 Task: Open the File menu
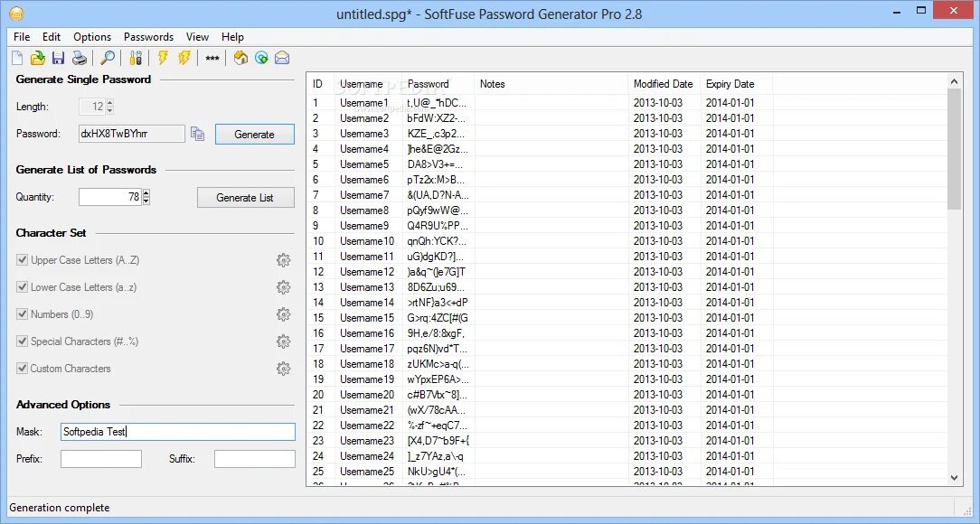pyautogui.click(x=22, y=37)
